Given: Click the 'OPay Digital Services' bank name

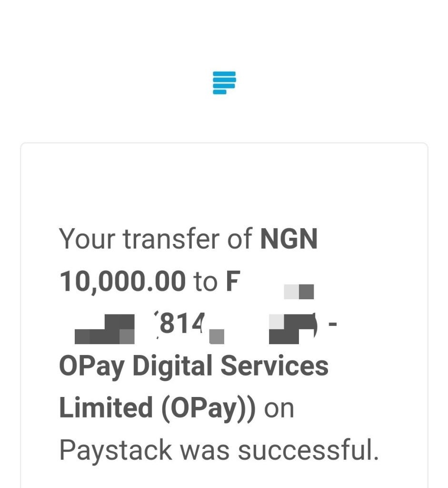Looking at the screenshot, I should [x=194, y=366].
